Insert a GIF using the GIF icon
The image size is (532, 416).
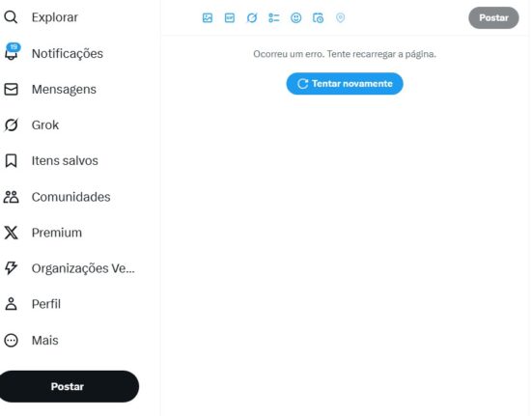[x=230, y=17]
